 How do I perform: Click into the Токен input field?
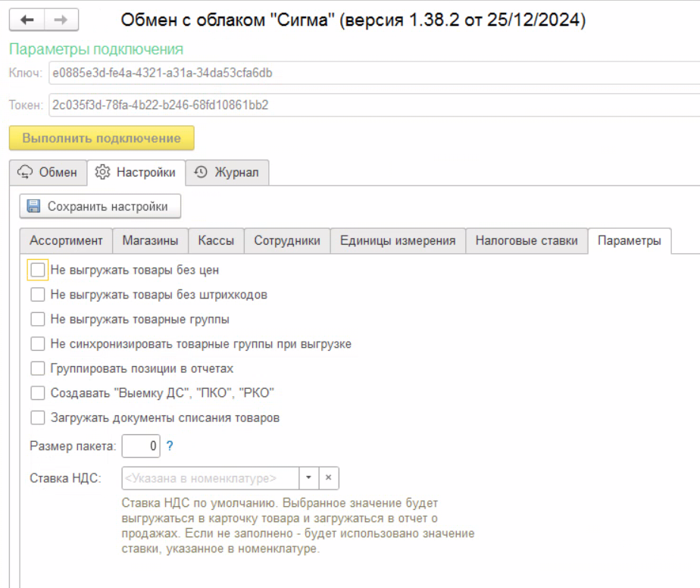pyautogui.click(x=374, y=105)
